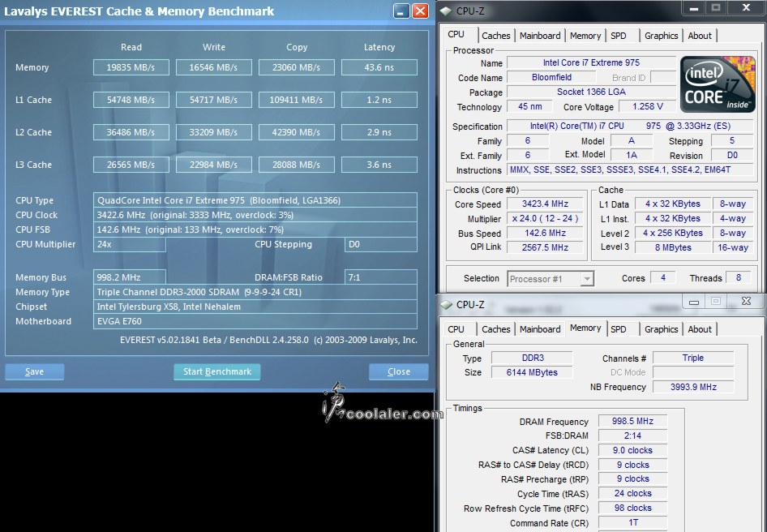This screenshot has width=767, height=532.
Task: Open About tab in the CPU-Z memory window
Action: 700,329
